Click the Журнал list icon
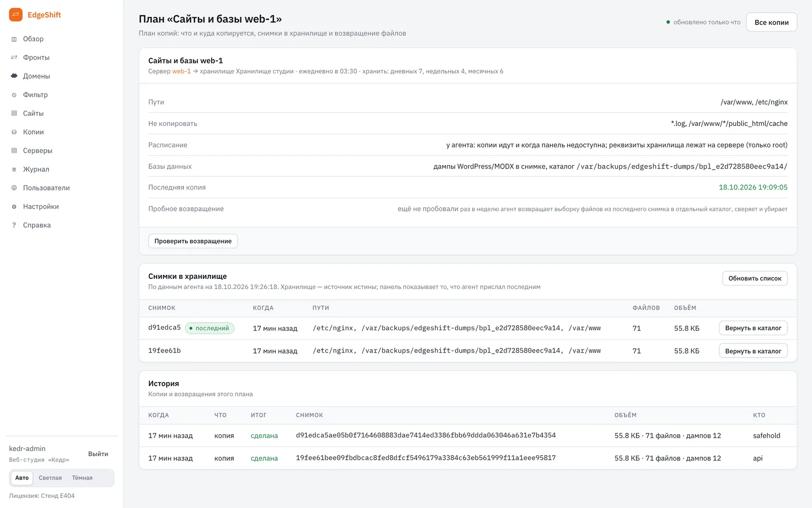 (14, 169)
